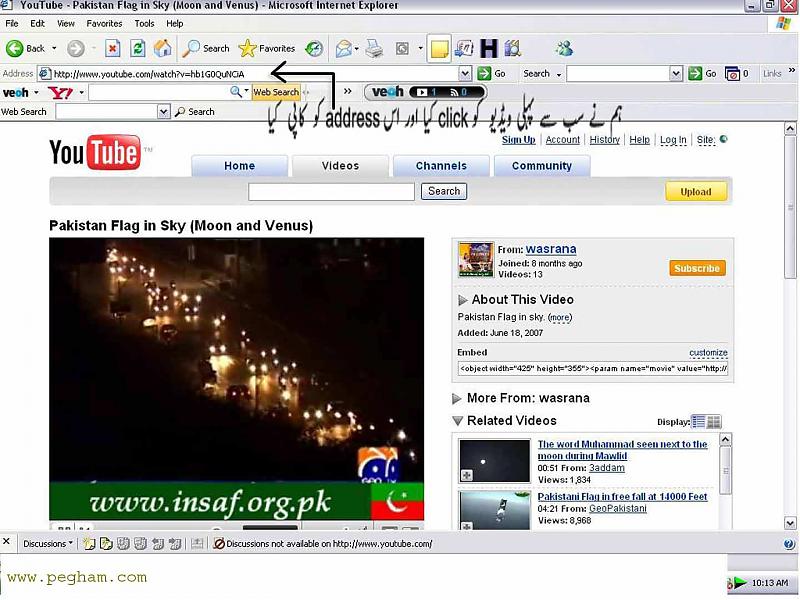Viewport: 800px width, 600px height.
Task: Click the Insert Discussion icon in Discussions bar
Action: (89, 544)
